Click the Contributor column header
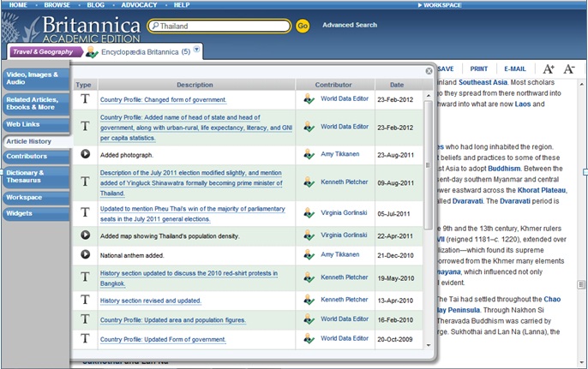Viewport: 588px width, 369px height. (x=333, y=85)
